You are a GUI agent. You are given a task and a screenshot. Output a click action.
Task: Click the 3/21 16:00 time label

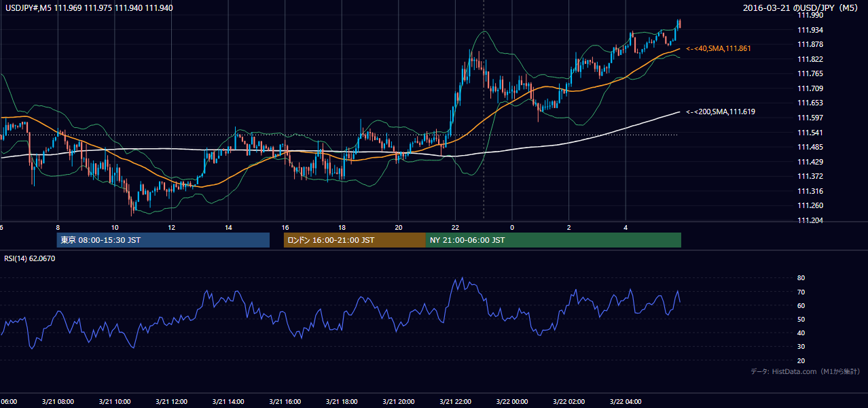pyautogui.click(x=285, y=402)
